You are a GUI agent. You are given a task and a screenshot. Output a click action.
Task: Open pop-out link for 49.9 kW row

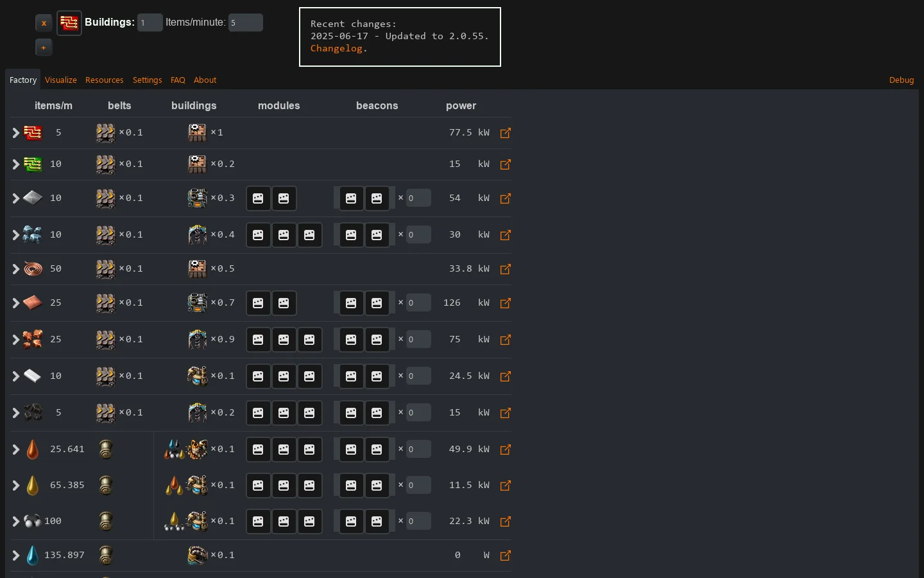click(x=506, y=450)
